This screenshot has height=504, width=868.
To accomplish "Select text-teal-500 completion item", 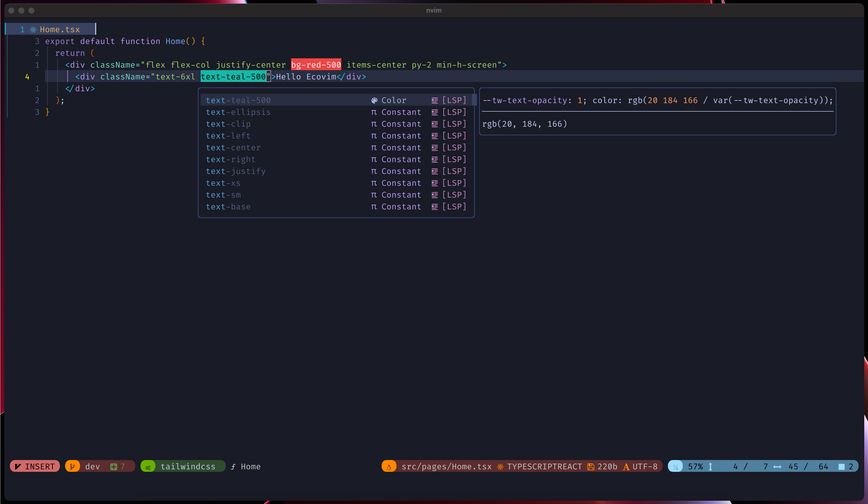I will tap(238, 100).
